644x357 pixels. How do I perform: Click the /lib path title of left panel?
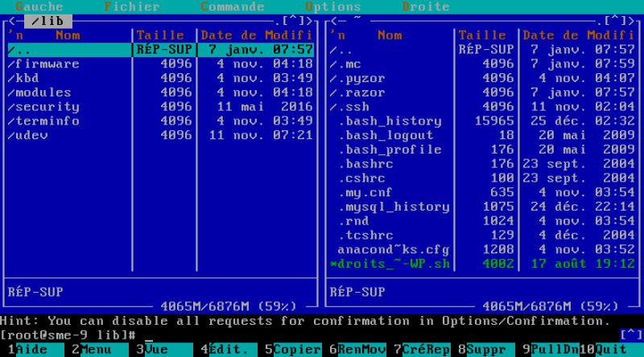(48, 21)
